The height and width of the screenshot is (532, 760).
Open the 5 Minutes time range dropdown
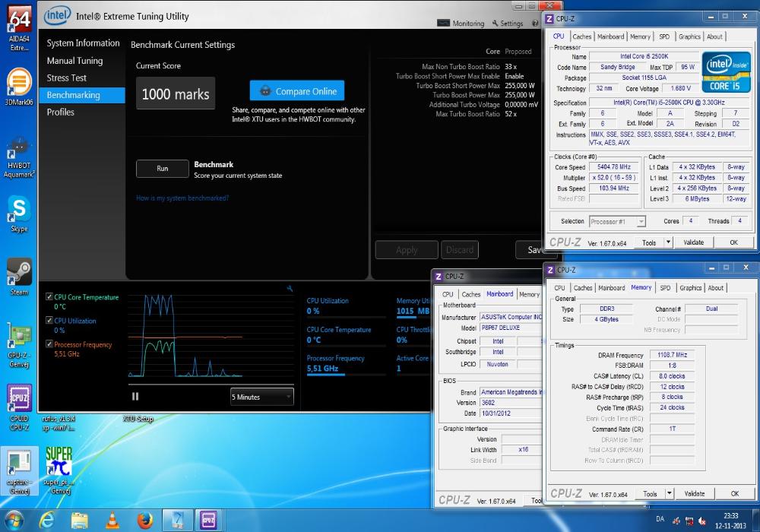point(261,397)
